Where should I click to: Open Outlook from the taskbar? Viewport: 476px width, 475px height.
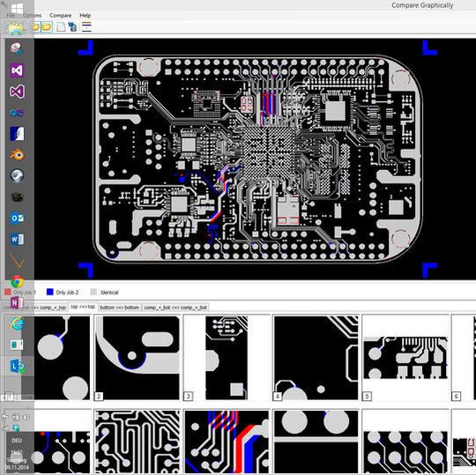17,219
